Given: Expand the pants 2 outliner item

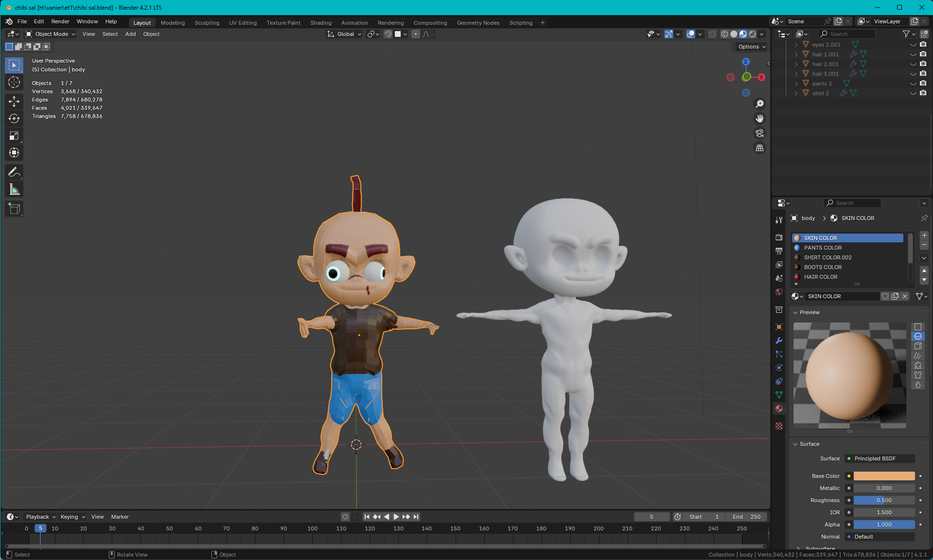Looking at the screenshot, I should 796,84.
